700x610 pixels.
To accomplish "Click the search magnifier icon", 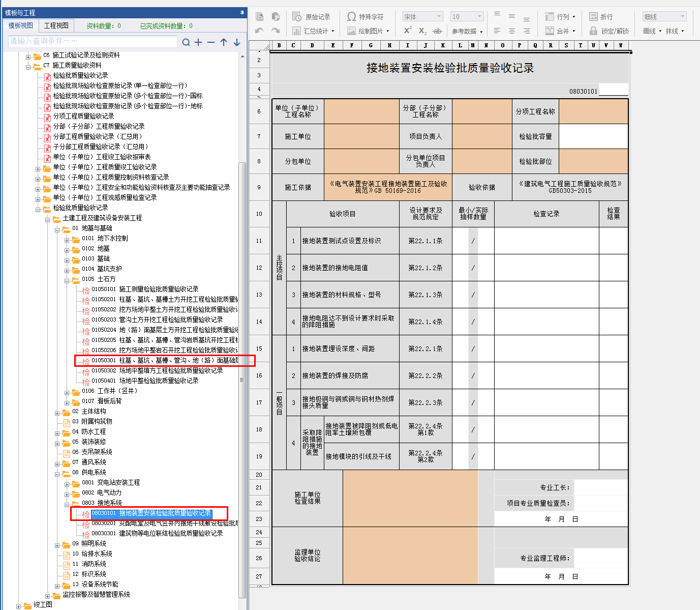I will coord(186,42).
